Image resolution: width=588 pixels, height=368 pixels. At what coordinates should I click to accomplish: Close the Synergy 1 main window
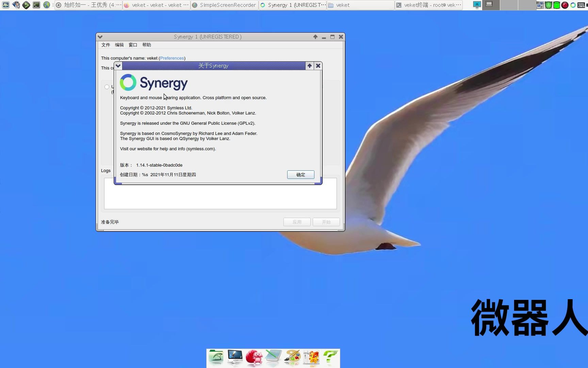pyautogui.click(x=341, y=37)
